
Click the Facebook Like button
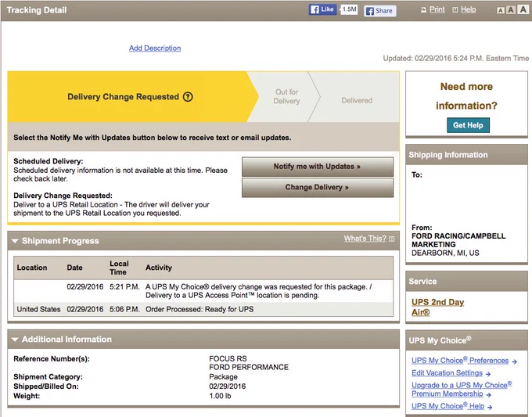pyautogui.click(x=322, y=9)
